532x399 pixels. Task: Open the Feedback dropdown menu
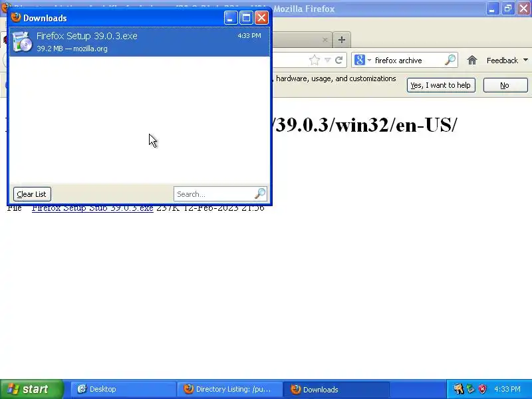click(x=507, y=61)
